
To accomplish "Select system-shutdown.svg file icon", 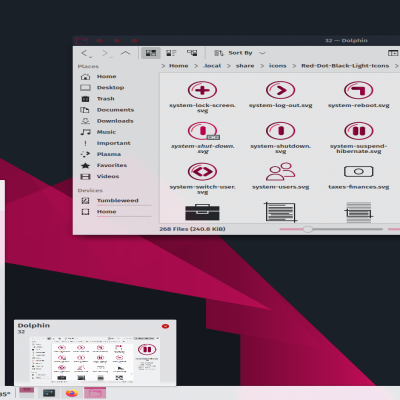I will point(281,131).
